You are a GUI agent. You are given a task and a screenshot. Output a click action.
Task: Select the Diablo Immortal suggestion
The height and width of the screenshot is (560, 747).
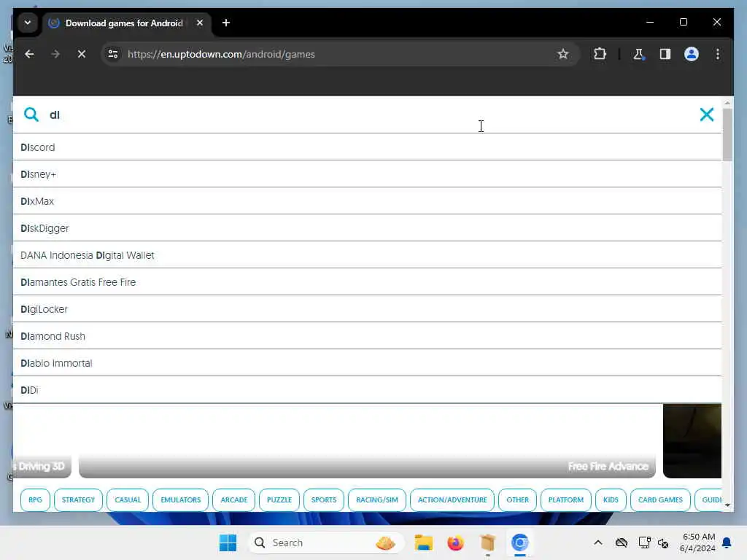coord(367,363)
